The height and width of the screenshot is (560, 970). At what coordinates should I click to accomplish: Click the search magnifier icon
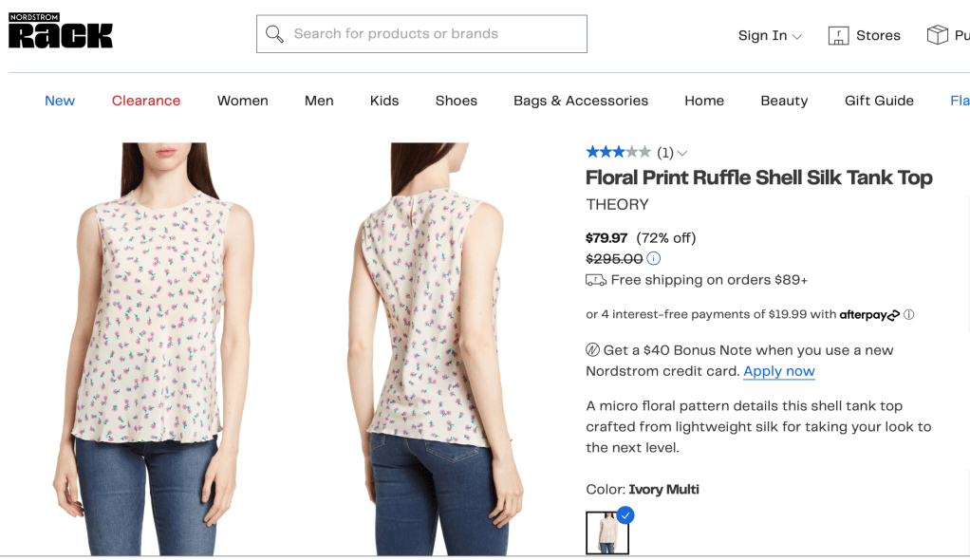click(275, 34)
